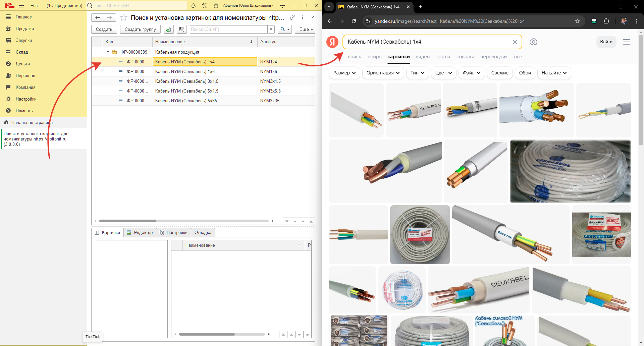Click the Войти login button
Screen dimensions: 644x346
click(x=606, y=42)
